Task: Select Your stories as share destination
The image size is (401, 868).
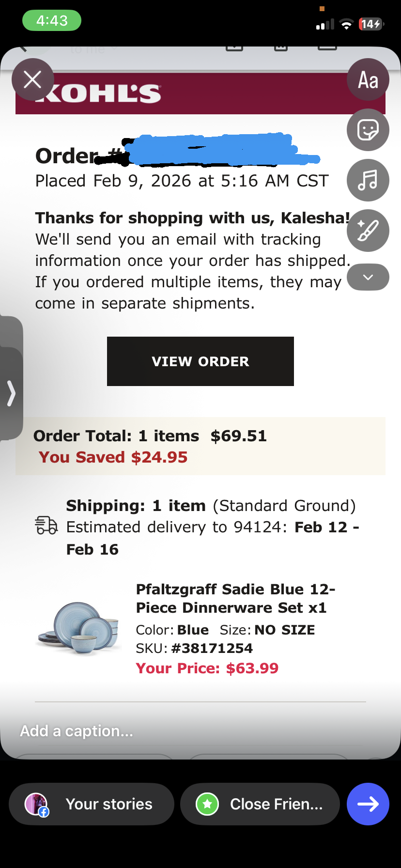Action: 91,804
